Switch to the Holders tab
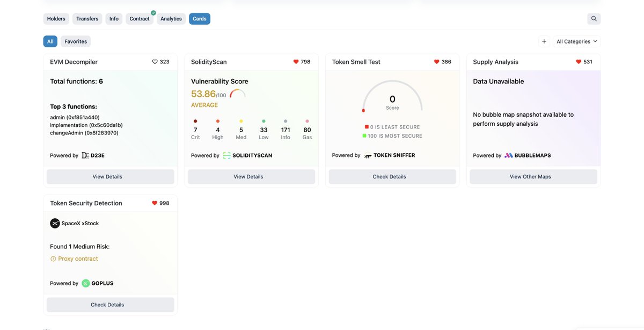Viewport: 644px width, 330px height. [56, 19]
